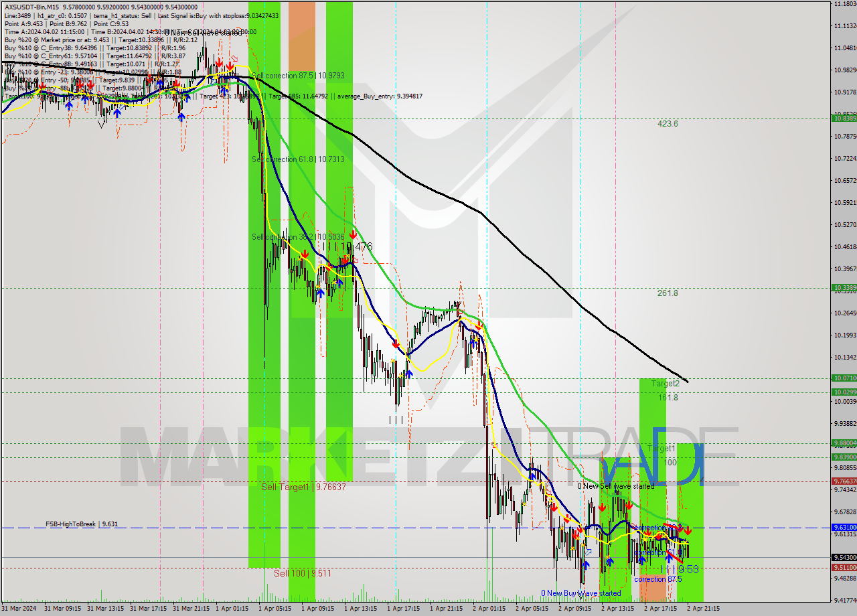The width and height of the screenshot is (857, 616).
Task: Click the 'Buy %20 @ Market price' info line
Action: [x=100, y=40]
